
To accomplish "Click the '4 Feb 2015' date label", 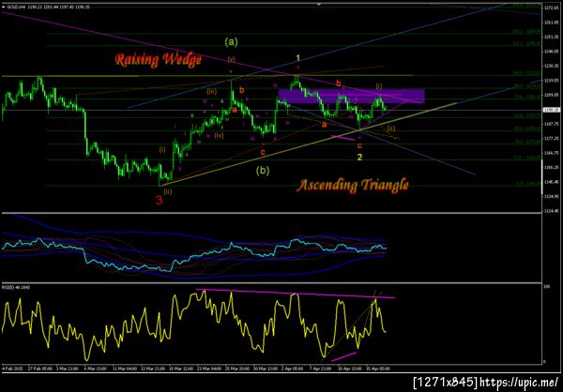I will 11,369.
